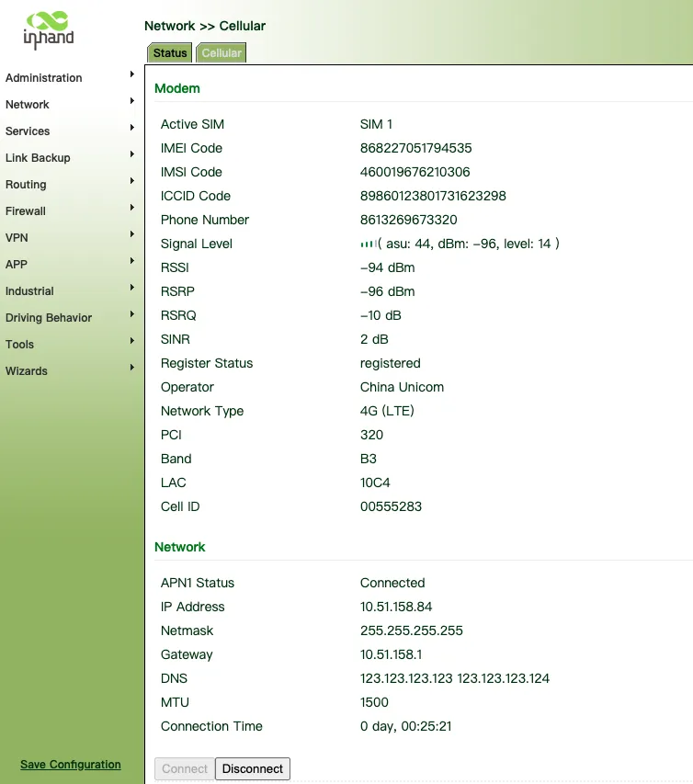This screenshot has width=693, height=784.
Task: Click the Save Configuration link
Action: coord(71,765)
